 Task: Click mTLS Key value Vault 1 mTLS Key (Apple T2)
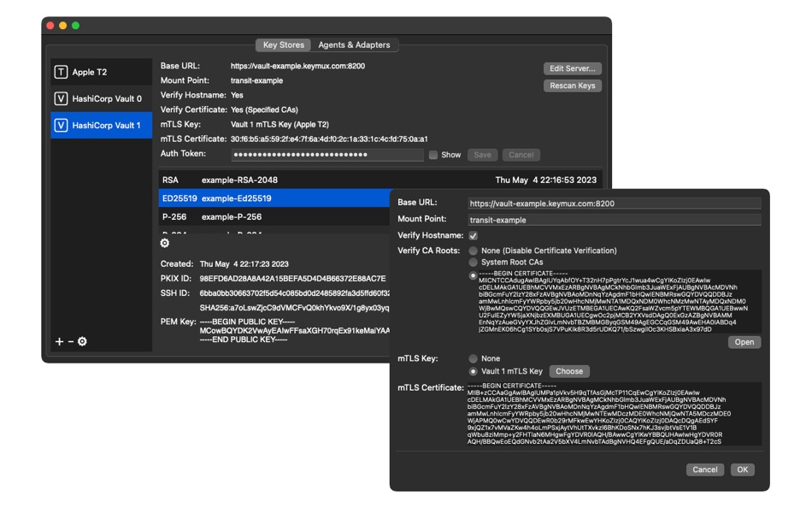coord(279,124)
